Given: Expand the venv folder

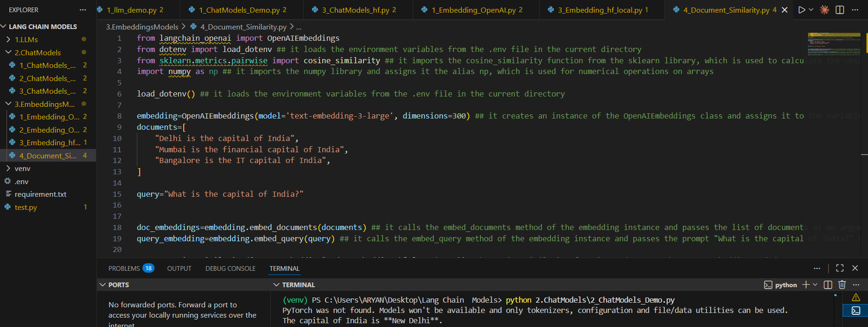Looking at the screenshot, I should (22, 169).
